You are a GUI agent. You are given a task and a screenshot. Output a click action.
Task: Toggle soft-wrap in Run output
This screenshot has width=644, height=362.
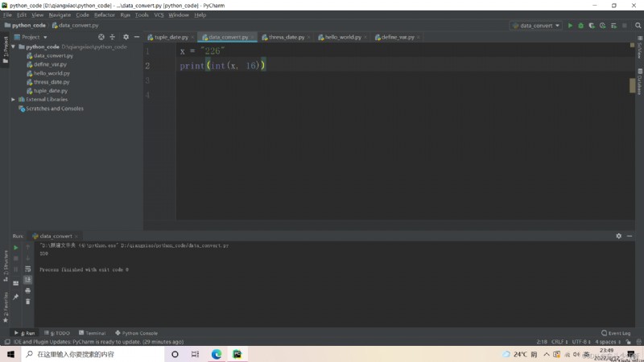pos(28,269)
